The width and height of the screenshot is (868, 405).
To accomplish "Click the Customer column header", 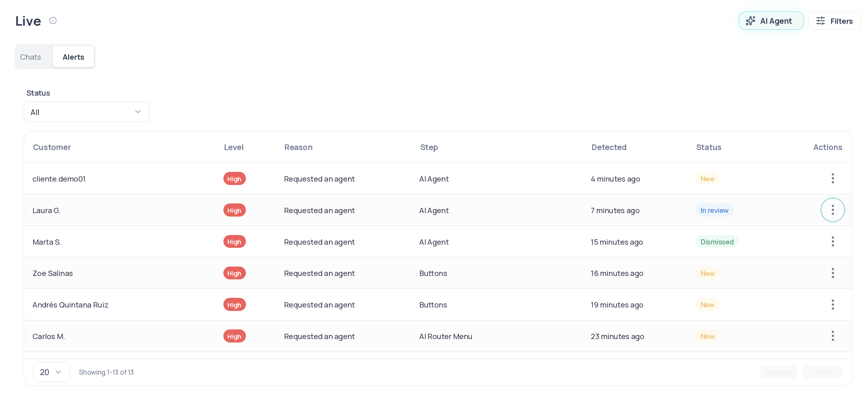I will (x=52, y=147).
